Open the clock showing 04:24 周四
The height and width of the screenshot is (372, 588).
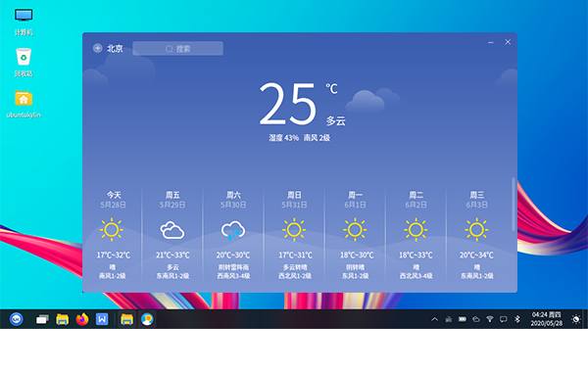(547, 319)
